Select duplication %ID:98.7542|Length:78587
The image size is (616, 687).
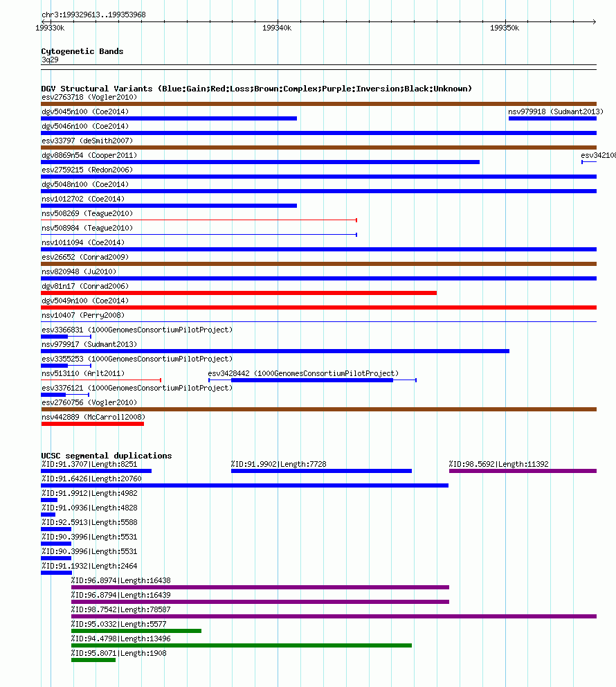click(121, 609)
